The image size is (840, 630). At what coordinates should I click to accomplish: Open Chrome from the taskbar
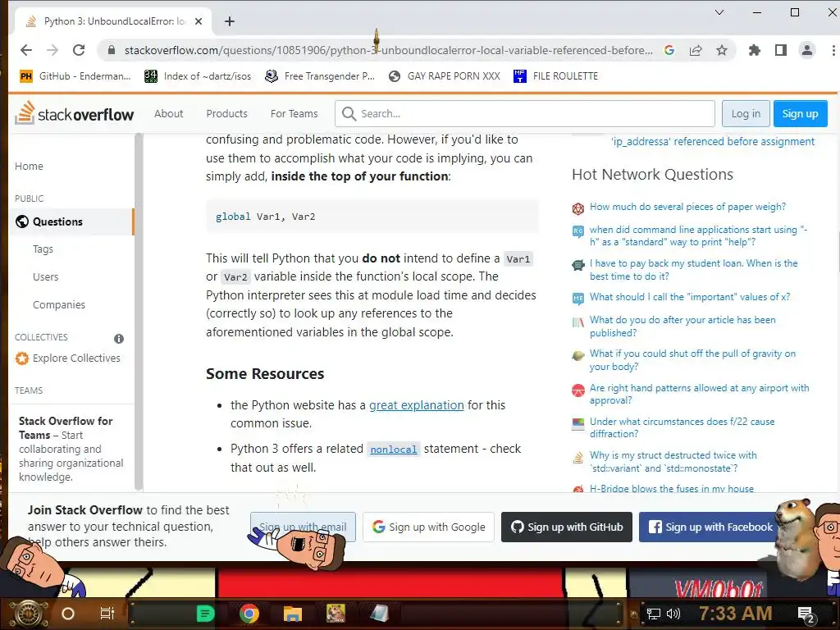pos(249,614)
